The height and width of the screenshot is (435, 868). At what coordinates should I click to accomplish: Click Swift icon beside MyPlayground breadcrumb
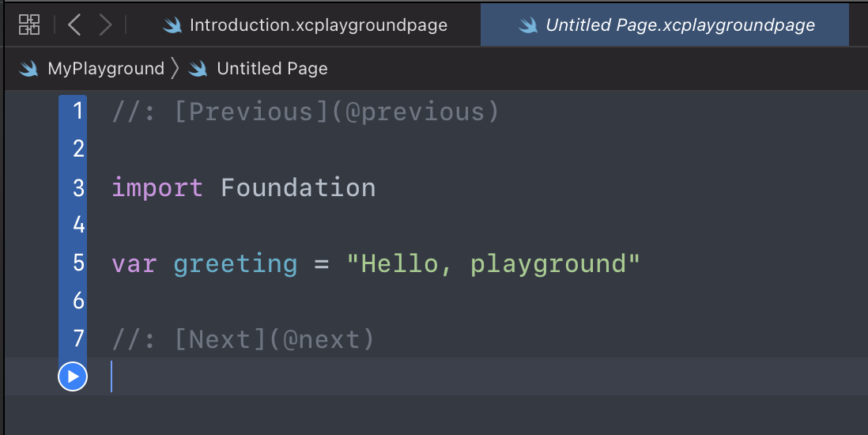pos(29,69)
